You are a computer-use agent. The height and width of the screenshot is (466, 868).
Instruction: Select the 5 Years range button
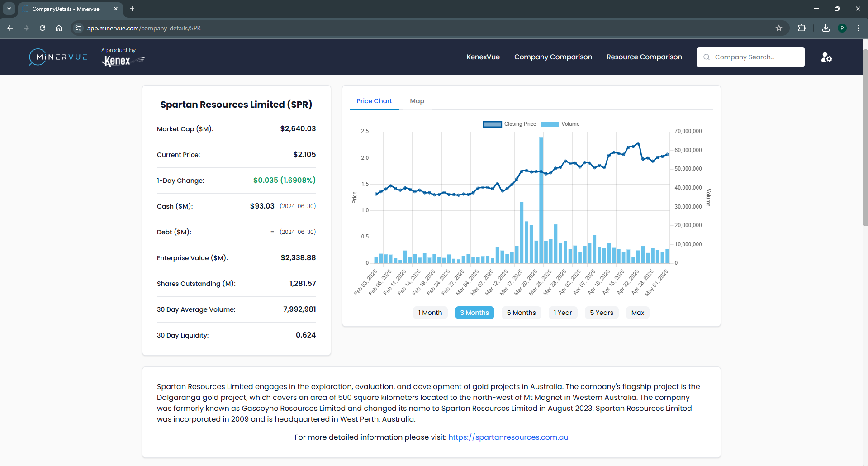point(601,313)
